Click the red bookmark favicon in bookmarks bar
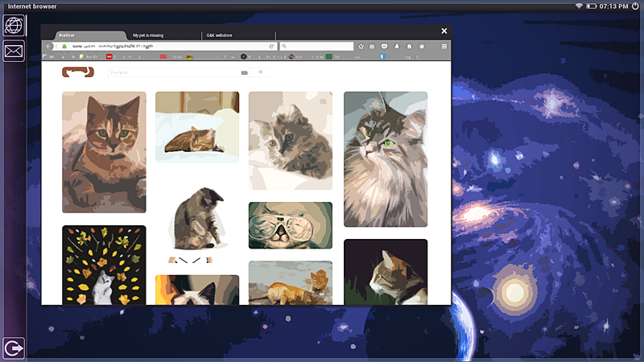The image size is (644, 362). point(109,56)
